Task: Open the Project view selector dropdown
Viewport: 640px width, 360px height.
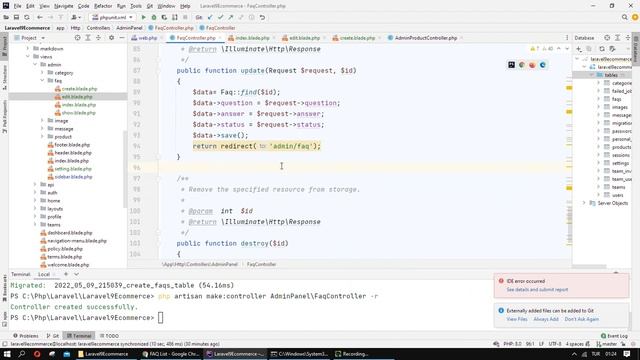Action: [29, 38]
